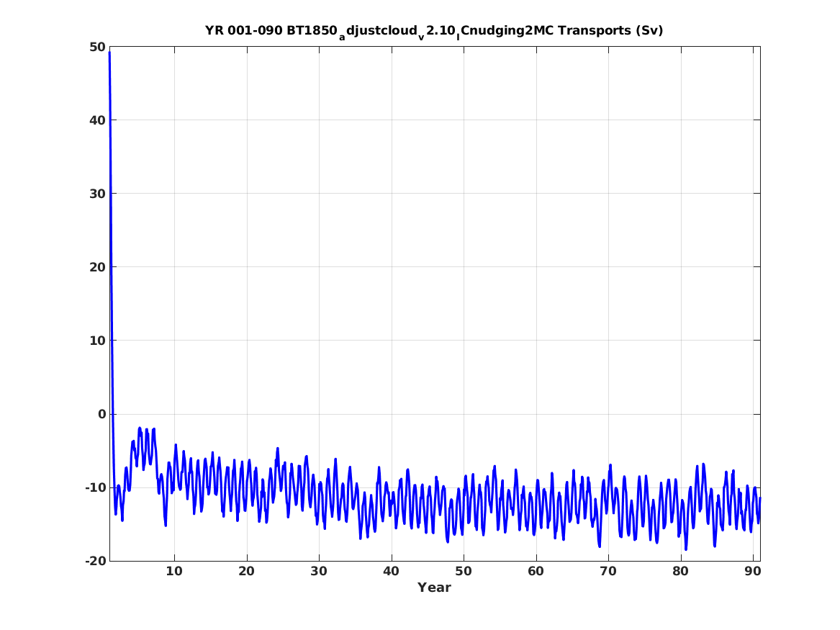Screen dimensions: 840x630
Task: Click the y-axis tick label 40
Action: (x=97, y=120)
